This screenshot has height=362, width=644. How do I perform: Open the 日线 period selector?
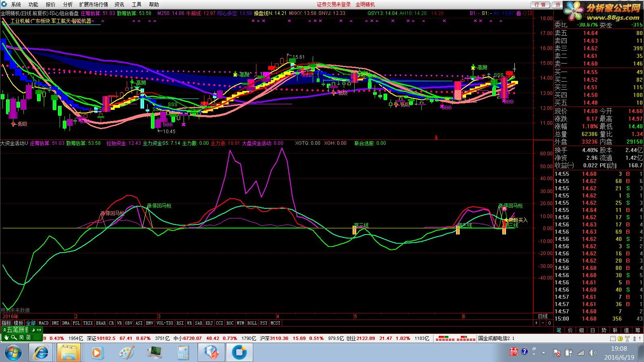pyautogui.click(x=543, y=316)
